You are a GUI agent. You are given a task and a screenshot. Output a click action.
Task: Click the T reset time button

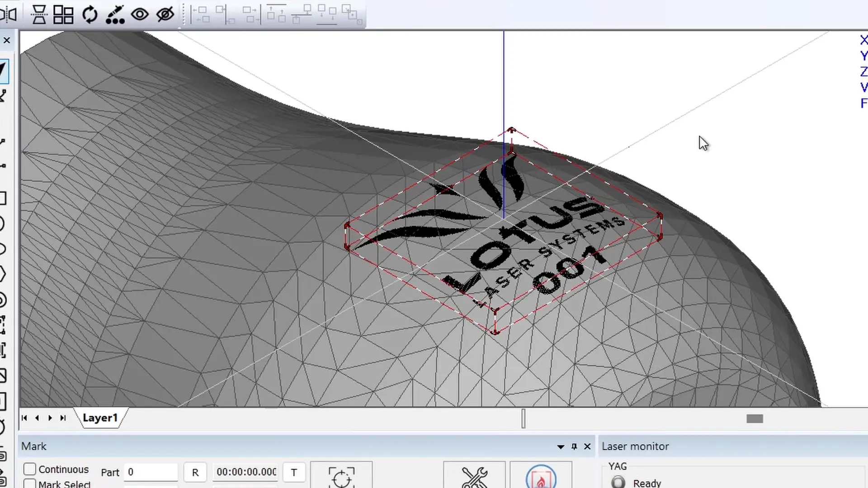(294, 473)
